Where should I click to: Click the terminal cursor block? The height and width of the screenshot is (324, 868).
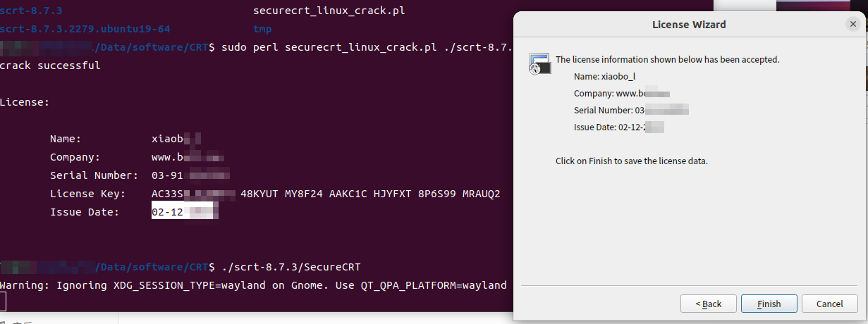[3, 302]
